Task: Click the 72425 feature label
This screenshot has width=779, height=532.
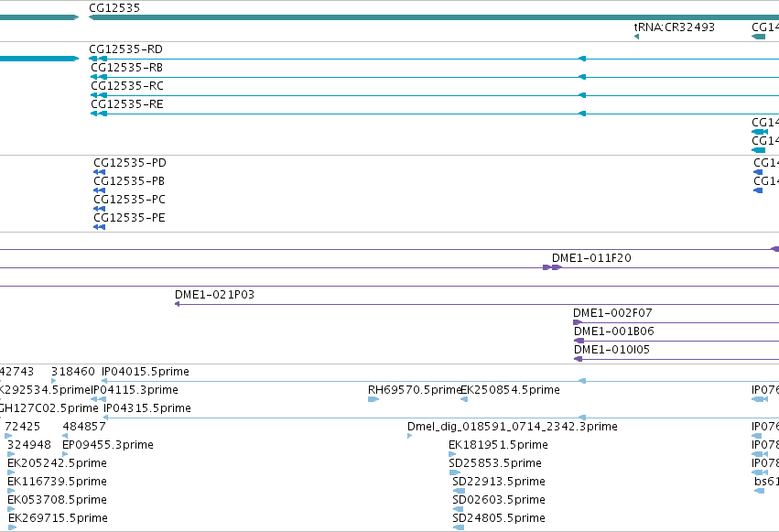Action: click(22, 428)
